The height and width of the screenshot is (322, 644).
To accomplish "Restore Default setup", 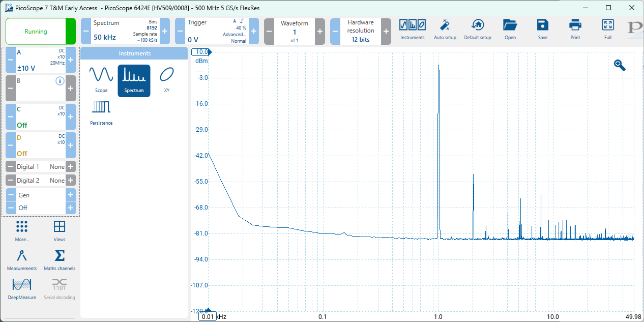I will pos(478,31).
